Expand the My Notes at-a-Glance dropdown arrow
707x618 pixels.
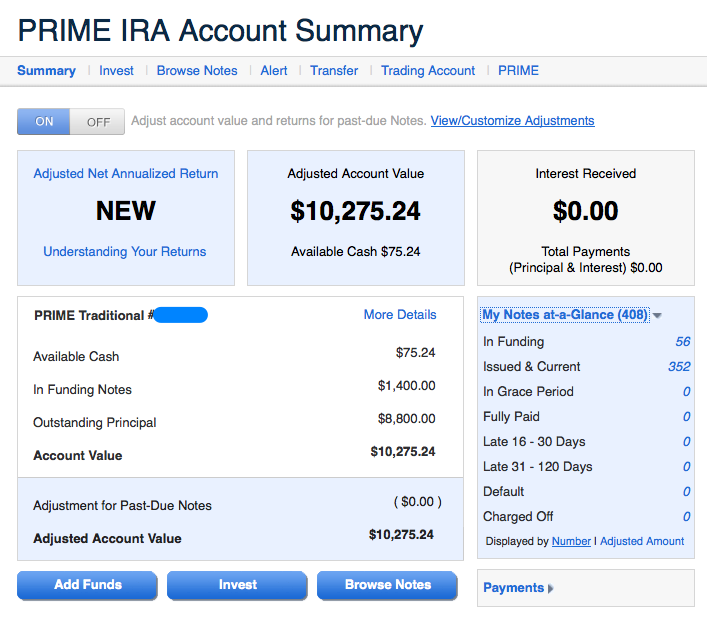657,315
